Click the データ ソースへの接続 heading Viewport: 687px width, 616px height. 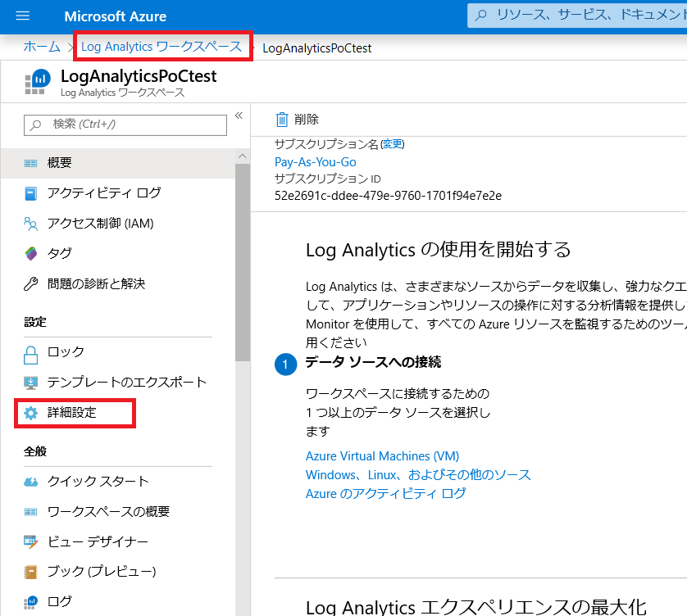373,363
